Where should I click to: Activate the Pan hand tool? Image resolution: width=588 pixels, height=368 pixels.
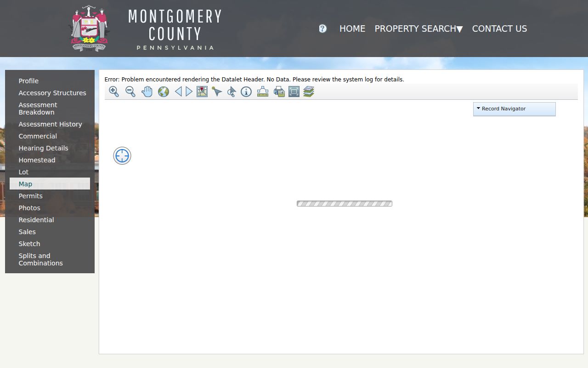147,92
